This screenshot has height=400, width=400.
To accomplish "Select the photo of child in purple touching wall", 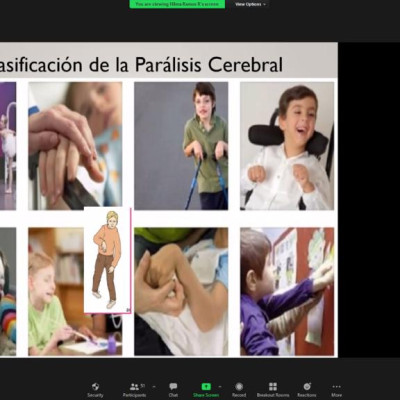I will coord(287,292).
